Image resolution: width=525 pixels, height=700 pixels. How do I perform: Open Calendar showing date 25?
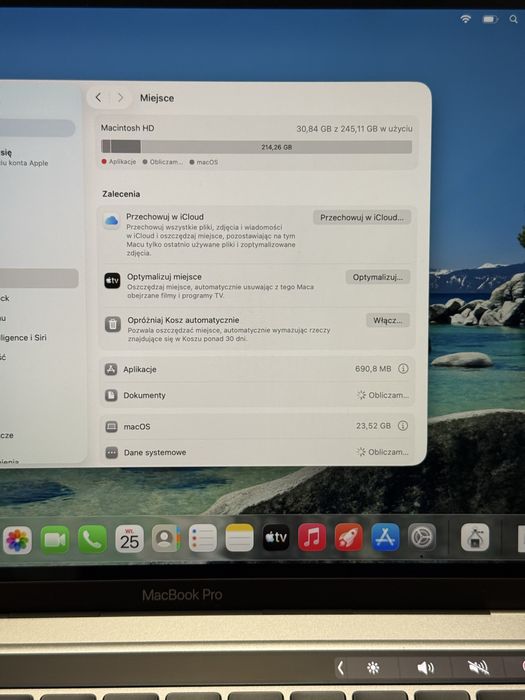tap(129, 539)
